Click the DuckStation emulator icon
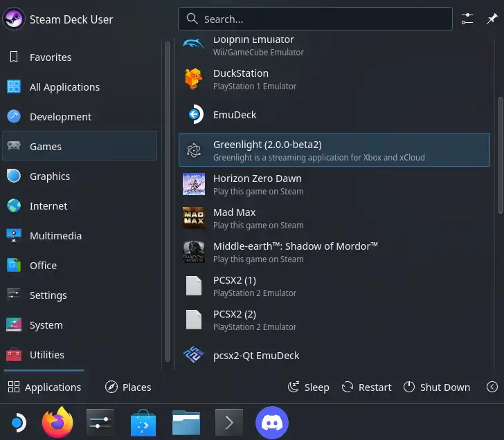This screenshot has width=504, height=440. click(x=194, y=80)
